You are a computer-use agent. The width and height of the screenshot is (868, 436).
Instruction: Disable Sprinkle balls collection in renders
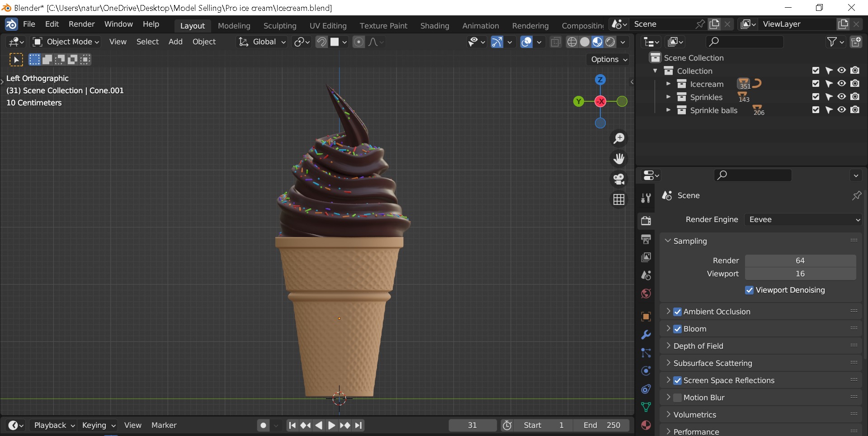click(x=855, y=110)
